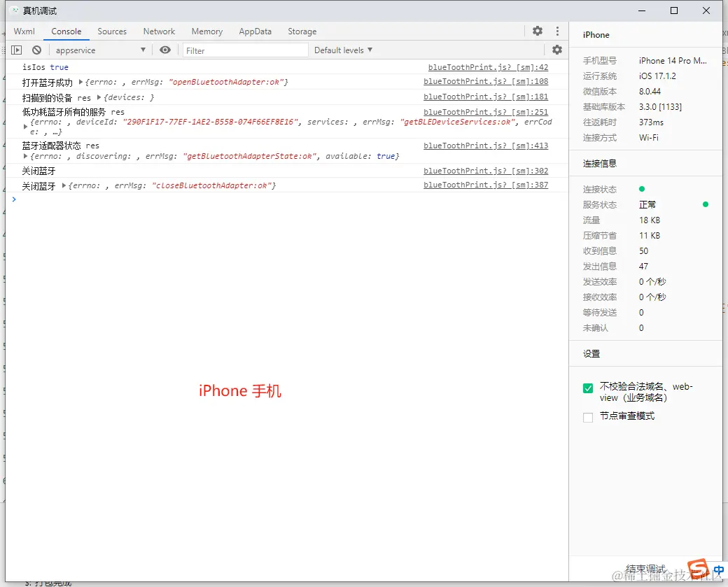728x587 pixels.
Task: Select the 低功耗蓝牙所有的服务 res log text
Action: tap(73, 112)
